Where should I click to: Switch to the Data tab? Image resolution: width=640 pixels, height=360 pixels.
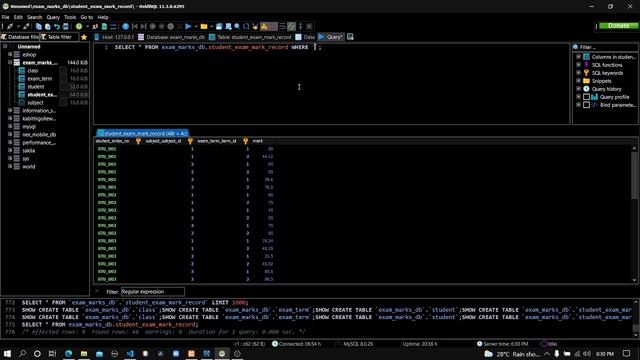pyautogui.click(x=305, y=37)
